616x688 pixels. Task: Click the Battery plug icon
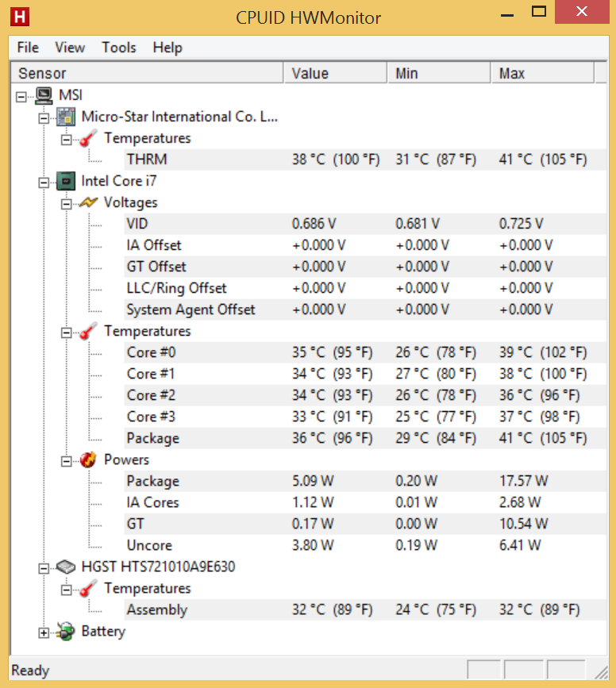coord(66,632)
